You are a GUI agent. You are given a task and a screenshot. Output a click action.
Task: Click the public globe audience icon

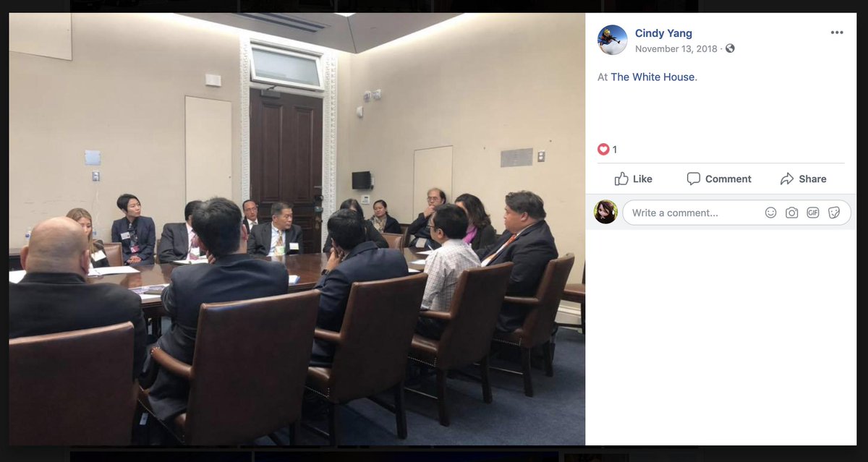click(x=730, y=48)
